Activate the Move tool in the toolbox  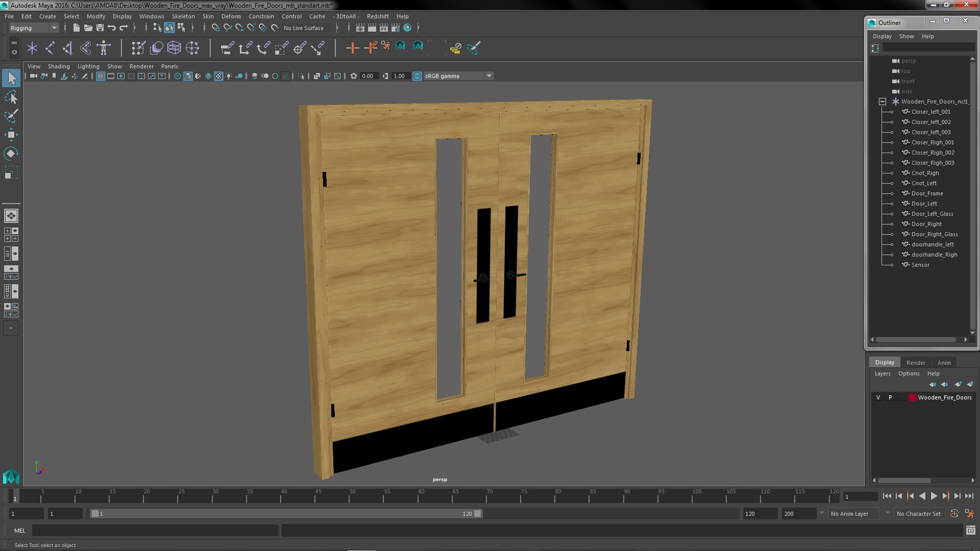tap(11, 135)
